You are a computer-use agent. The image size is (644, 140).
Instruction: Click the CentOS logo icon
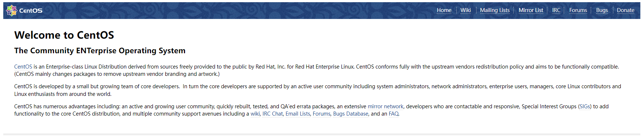[x=12, y=11]
